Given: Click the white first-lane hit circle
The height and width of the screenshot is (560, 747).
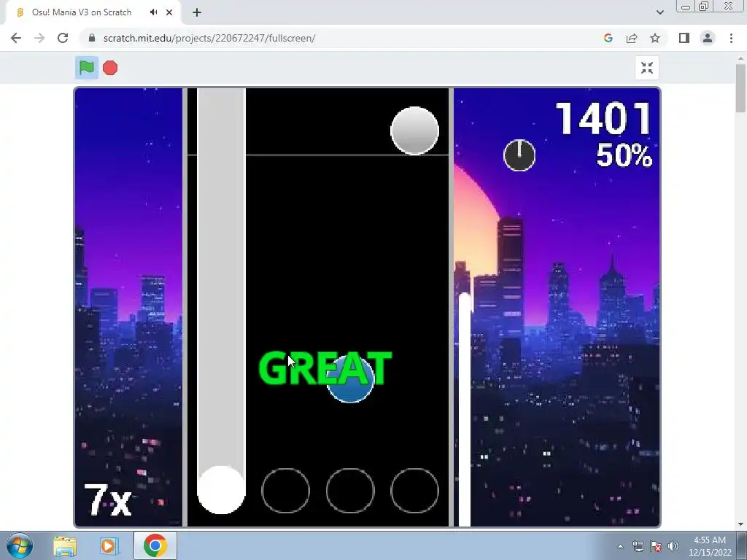Looking at the screenshot, I should pyautogui.click(x=221, y=490).
